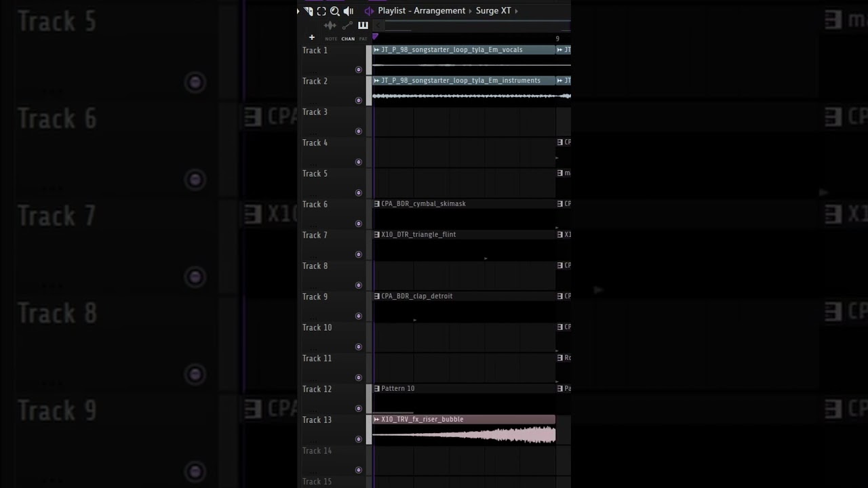Click the plus button above track list
Image resolution: width=868 pixels, height=488 pixels.
(312, 37)
